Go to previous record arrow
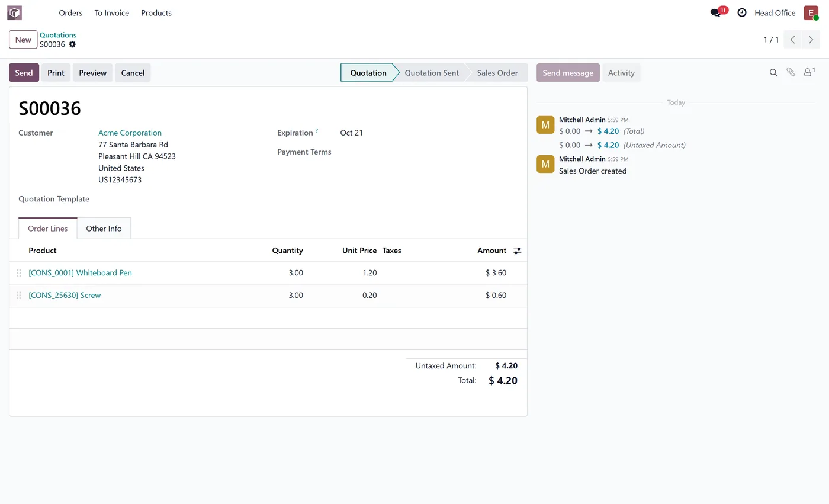 793,40
